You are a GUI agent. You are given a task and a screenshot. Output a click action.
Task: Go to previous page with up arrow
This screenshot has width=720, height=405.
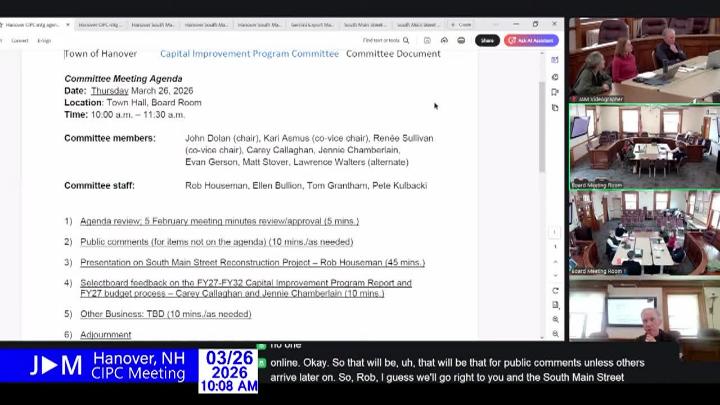click(x=556, y=262)
